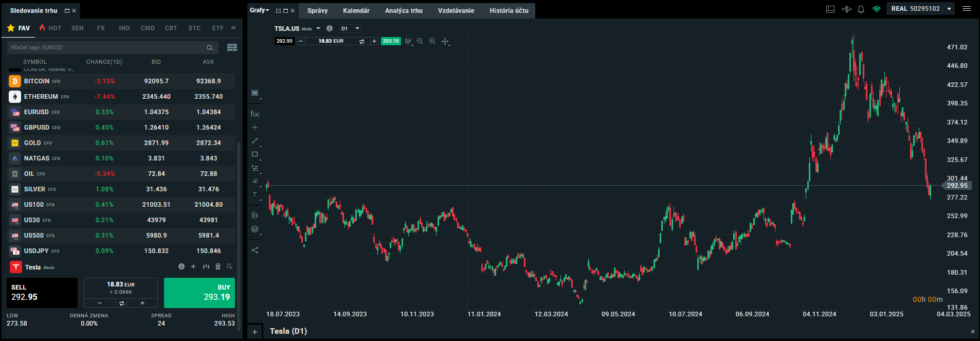This screenshot has width=980, height=341.
Task: Delete Tesla using the trash icon
Action: pyautogui.click(x=218, y=266)
